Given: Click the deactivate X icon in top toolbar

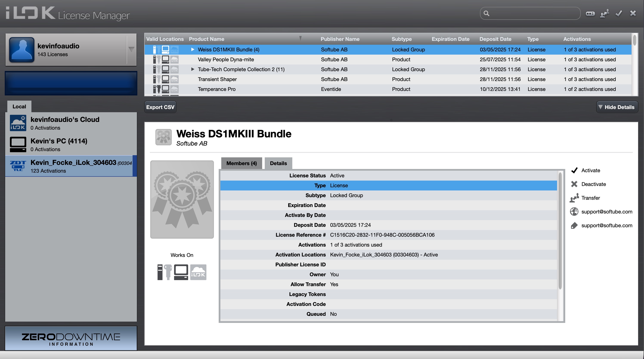Looking at the screenshot, I should (633, 14).
